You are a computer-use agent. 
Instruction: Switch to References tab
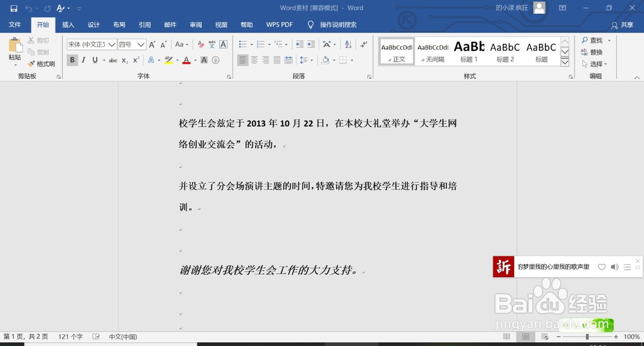coord(144,24)
